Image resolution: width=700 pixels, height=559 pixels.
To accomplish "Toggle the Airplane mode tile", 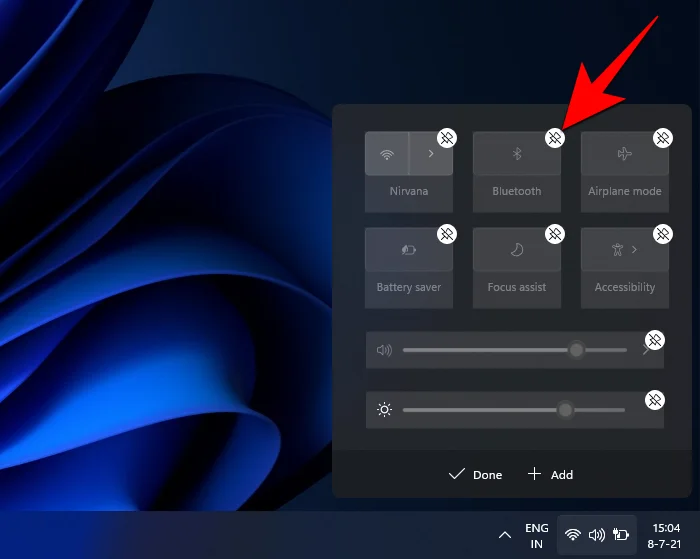I will 625,154.
